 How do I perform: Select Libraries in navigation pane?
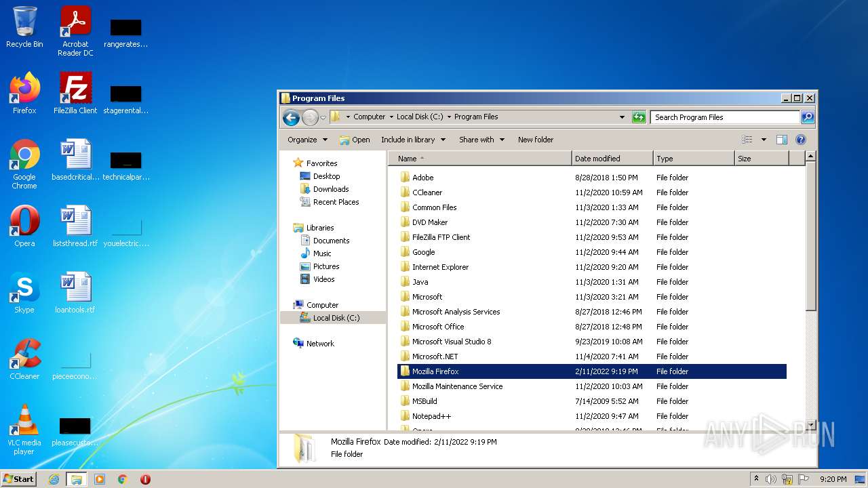(319, 228)
